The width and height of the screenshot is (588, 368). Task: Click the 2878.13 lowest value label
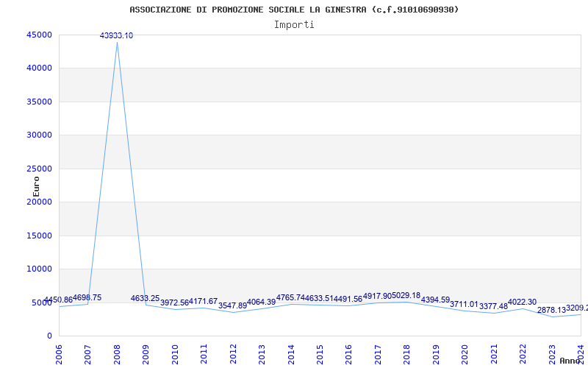pos(551,310)
